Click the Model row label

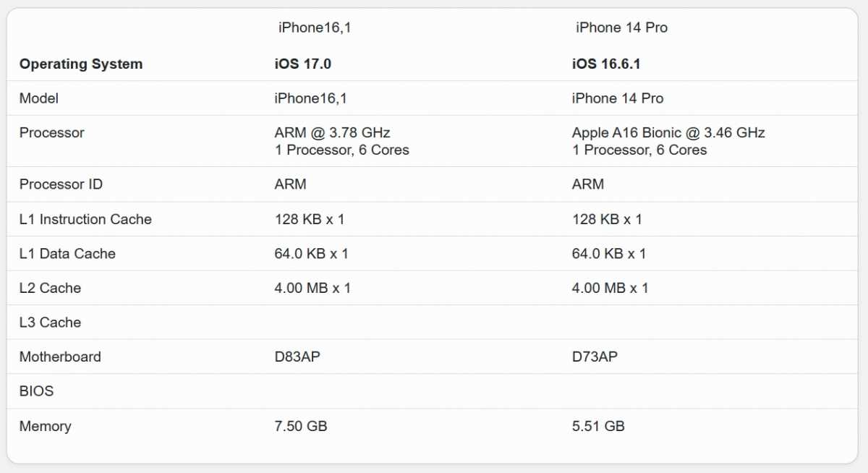[39, 98]
